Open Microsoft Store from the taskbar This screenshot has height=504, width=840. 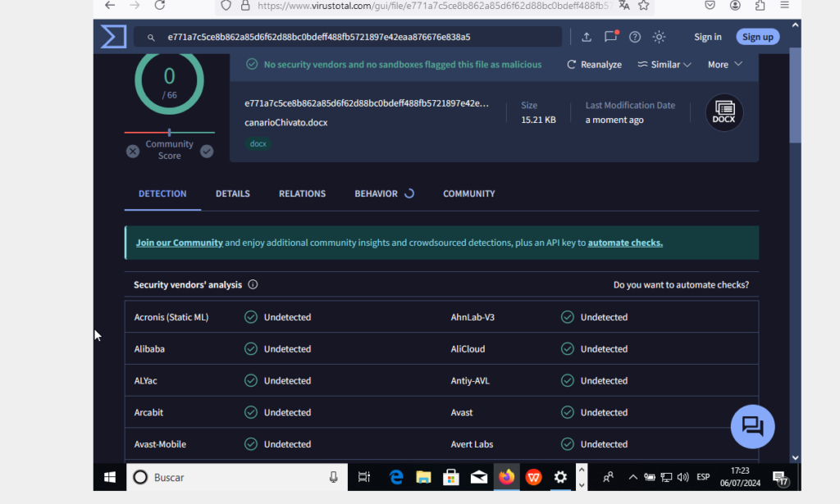coord(451,477)
